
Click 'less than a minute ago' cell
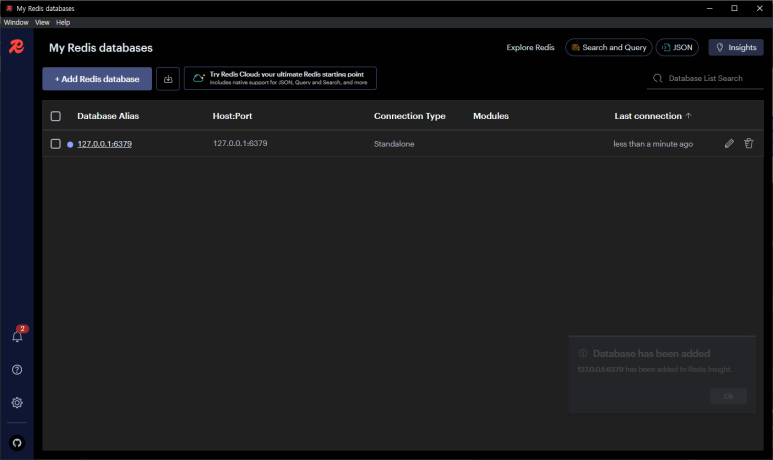pyautogui.click(x=653, y=144)
